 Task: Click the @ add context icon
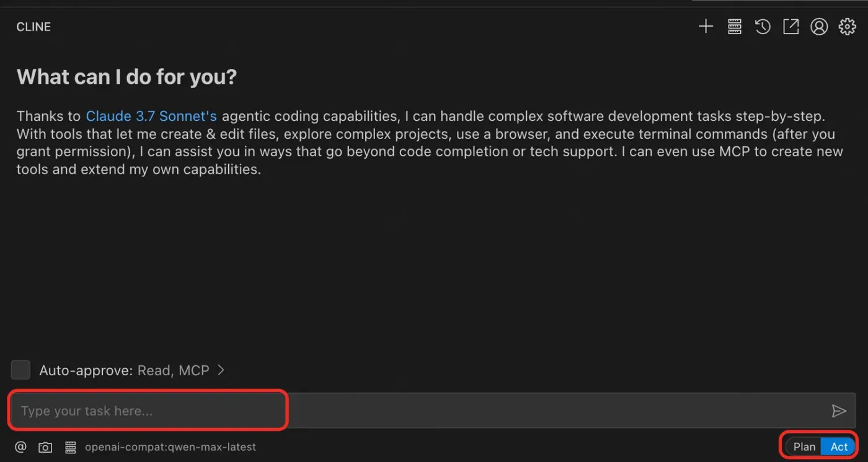(20, 446)
